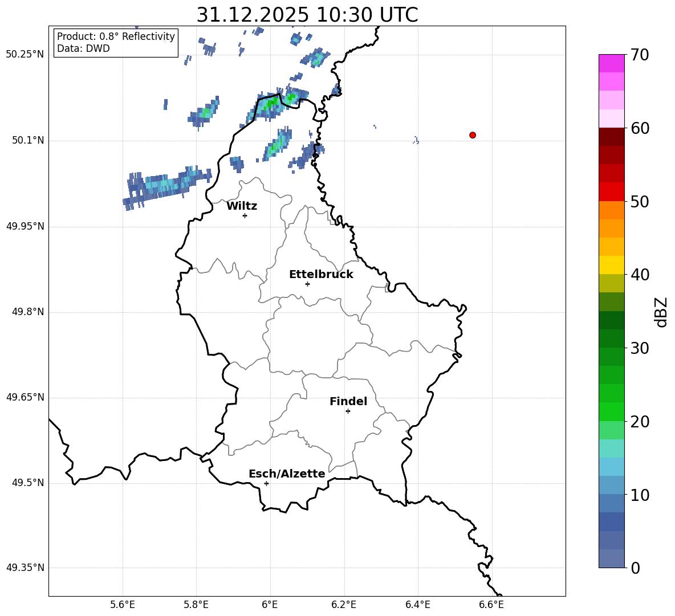
Task: Click the 6.6°E longitude label
Action: tap(491, 605)
